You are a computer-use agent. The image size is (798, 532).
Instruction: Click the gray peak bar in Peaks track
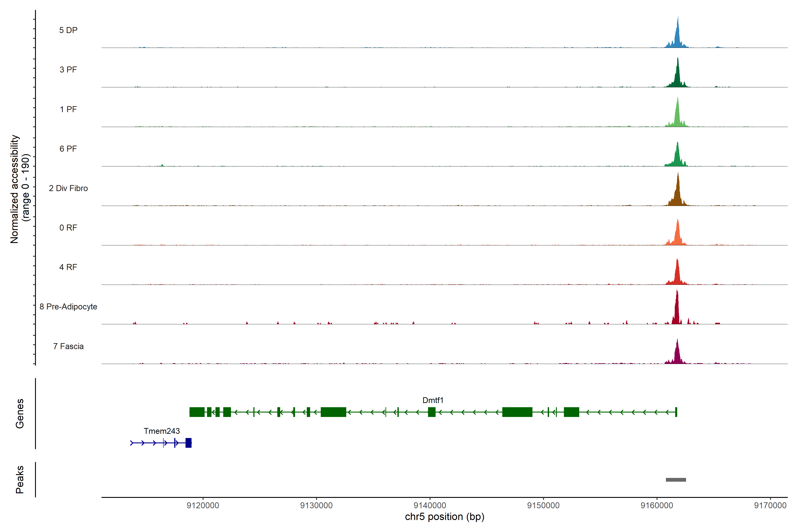tap(675, 480)
